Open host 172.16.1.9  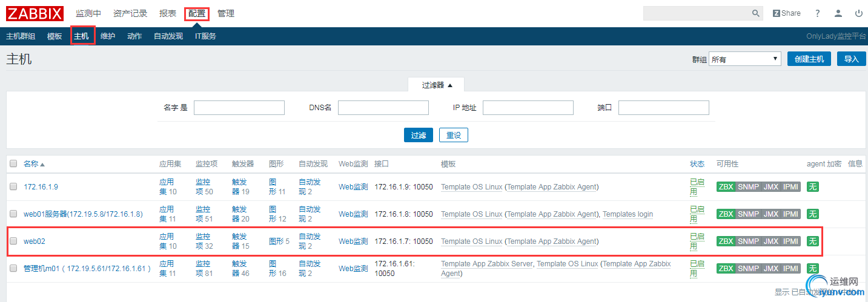point(41,187)
